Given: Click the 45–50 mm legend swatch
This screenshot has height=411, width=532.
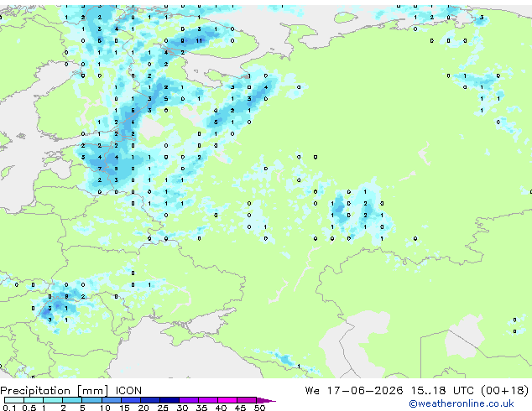Looking at the screenshot, I should tap(247, 400).
